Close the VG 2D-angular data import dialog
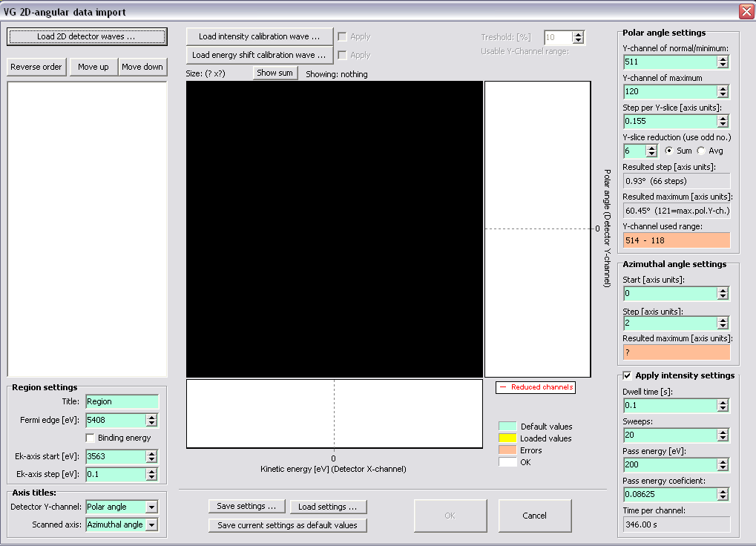 (746, 11)
